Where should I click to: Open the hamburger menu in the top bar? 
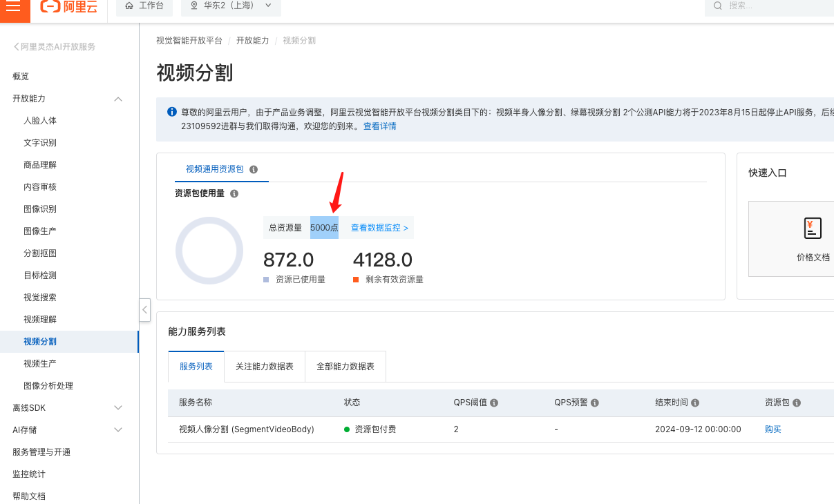click(x=13, y=6)
